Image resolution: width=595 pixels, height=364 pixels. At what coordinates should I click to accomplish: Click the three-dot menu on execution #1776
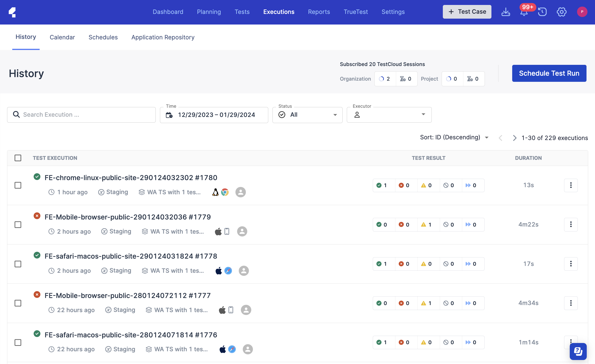[571, 342]
